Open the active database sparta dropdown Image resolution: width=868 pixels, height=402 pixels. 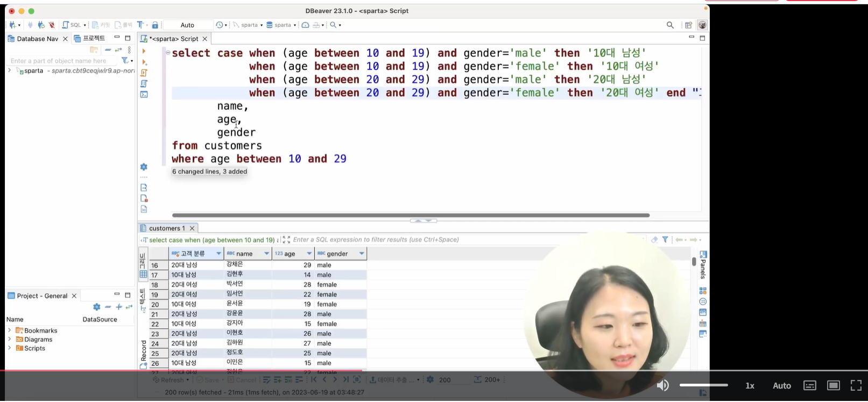point(281,25)
